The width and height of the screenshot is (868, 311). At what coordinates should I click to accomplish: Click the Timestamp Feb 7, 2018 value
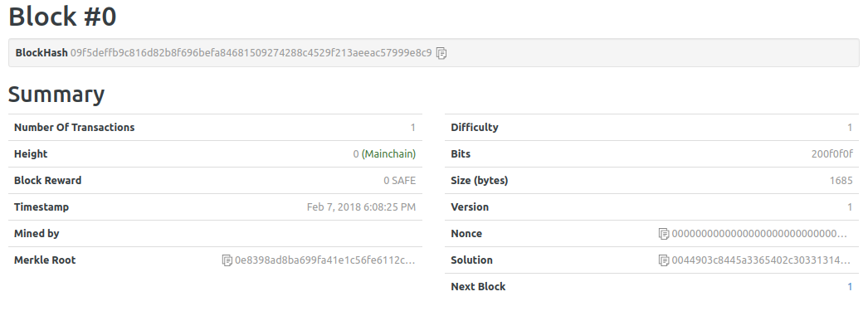(x=361, y=207)
